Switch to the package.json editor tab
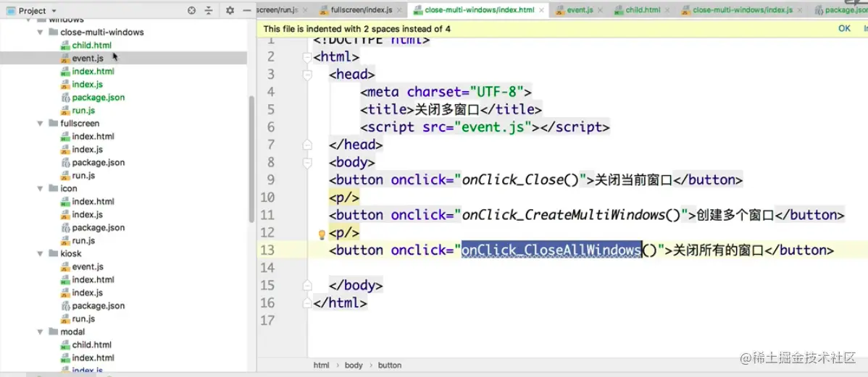The height and width of the screenshot is (377, 868). click(x=840, y=10)
